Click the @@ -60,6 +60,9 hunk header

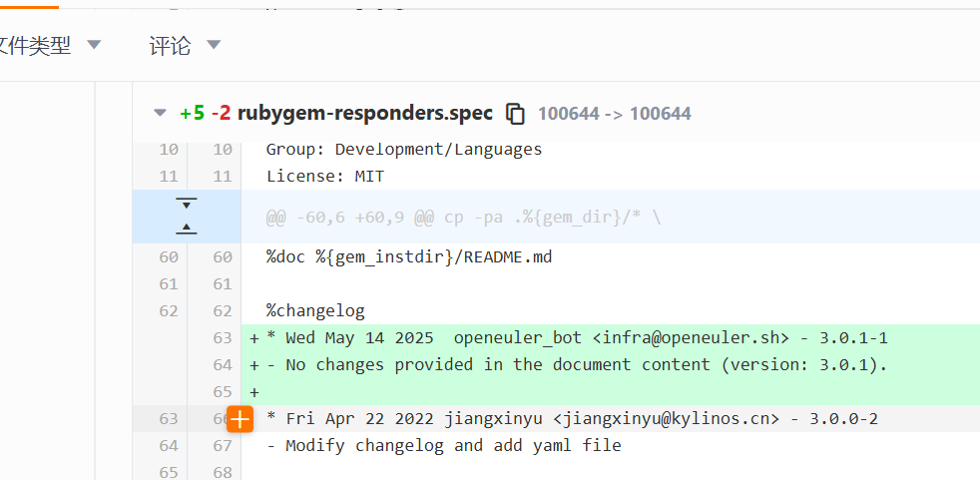[x=463, y=217]
